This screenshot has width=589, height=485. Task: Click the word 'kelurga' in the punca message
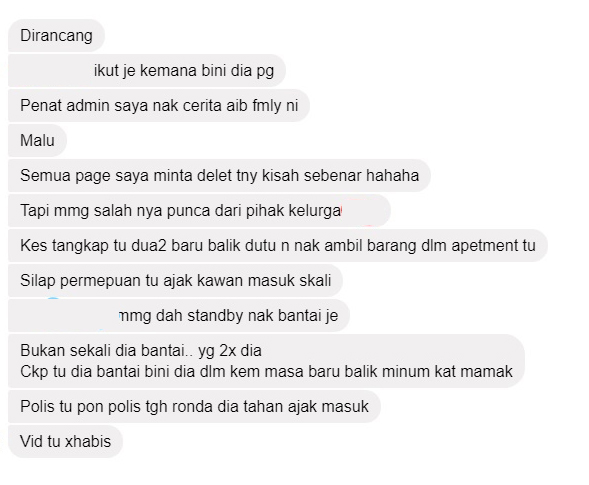click(x=314, y=211)
